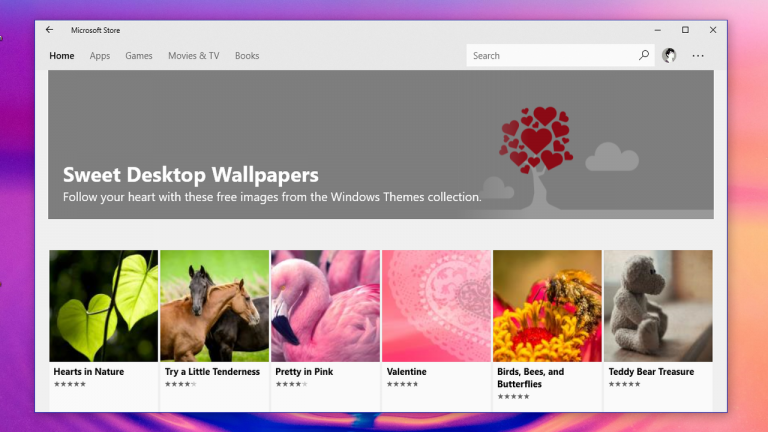The image size is (768, 432).
Task: Click the Hearts in Nature title
Action: pyautogui.click(x=89, y=372)
